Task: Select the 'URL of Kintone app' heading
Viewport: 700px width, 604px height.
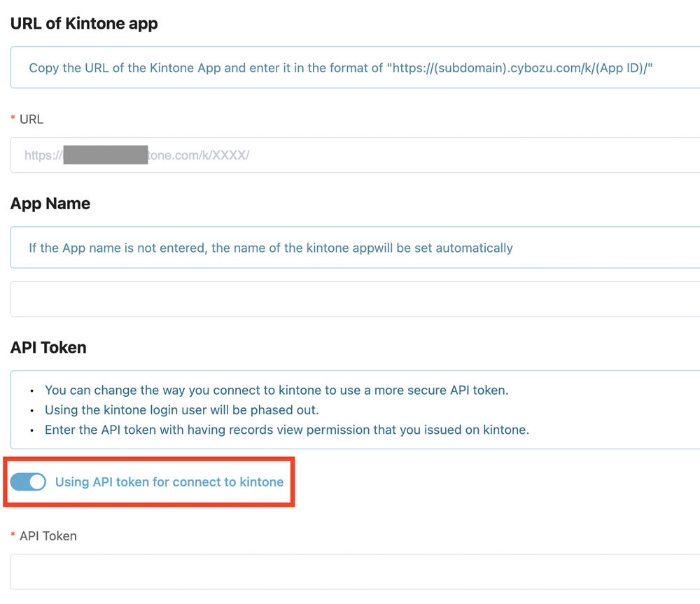Action: (x=84, y=23)
